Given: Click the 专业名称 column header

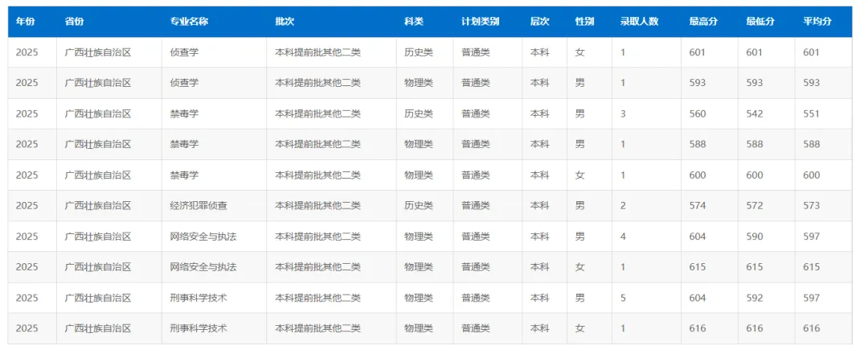Looking at the screenshot, I should pos(190,22).
